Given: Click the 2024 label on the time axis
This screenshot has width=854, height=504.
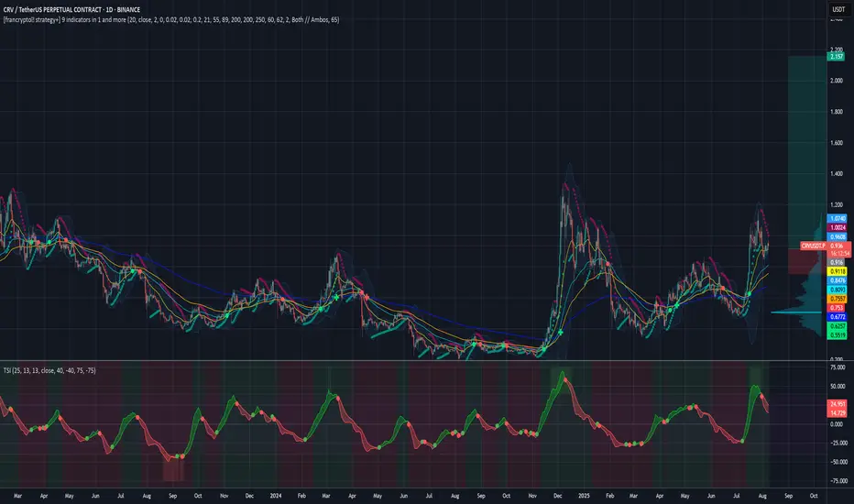Looking at the screenshot, I should click(274, 494).
